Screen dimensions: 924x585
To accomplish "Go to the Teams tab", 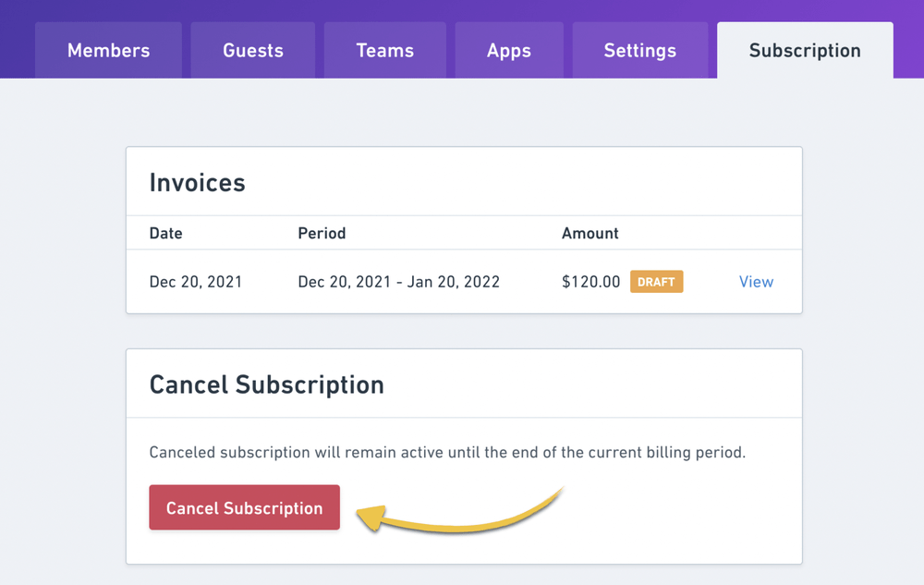I will click(x=384, y=51).
